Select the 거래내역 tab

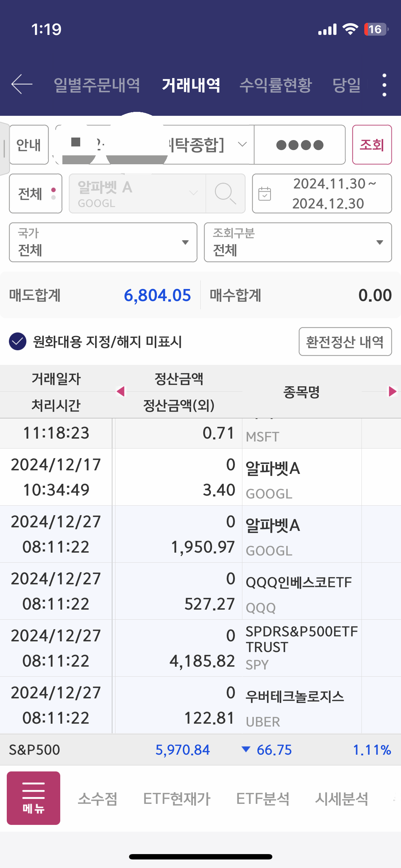coord(191,85)
